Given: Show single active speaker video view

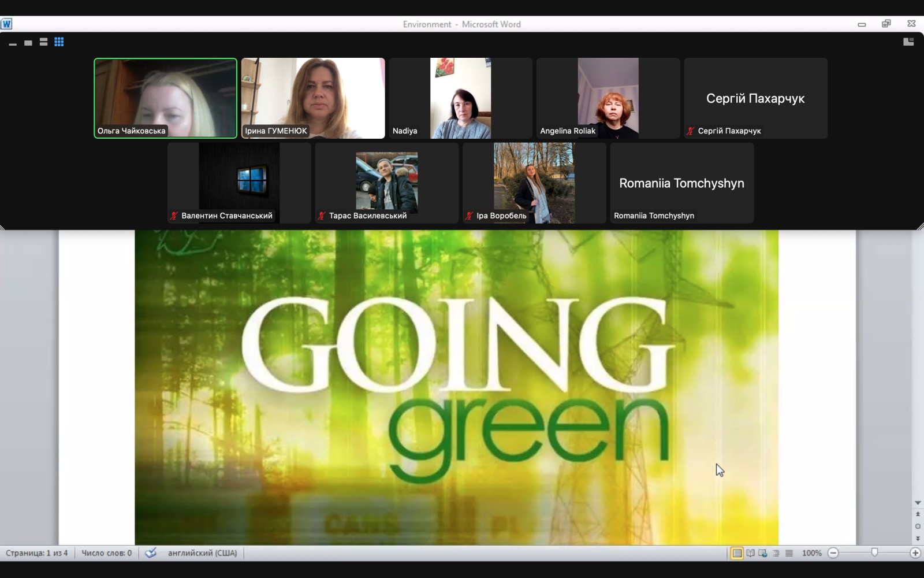Looking at the screenshot, I should tap(28, 43).
